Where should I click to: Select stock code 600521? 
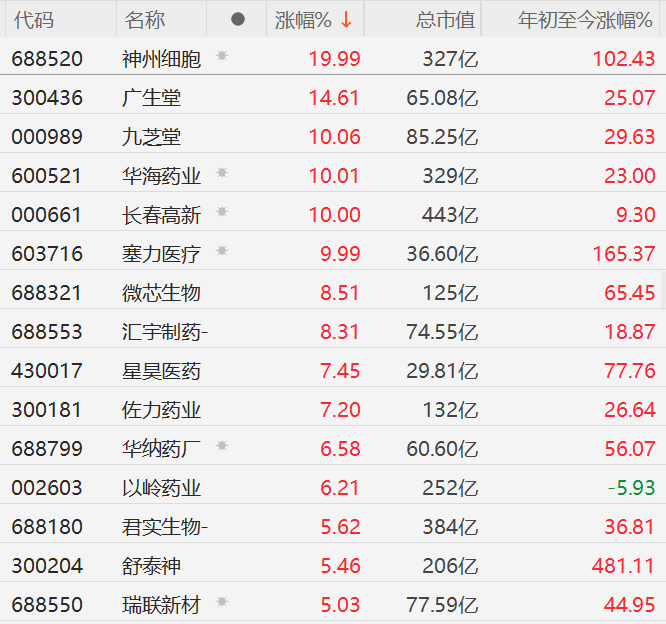pos(47,176)
